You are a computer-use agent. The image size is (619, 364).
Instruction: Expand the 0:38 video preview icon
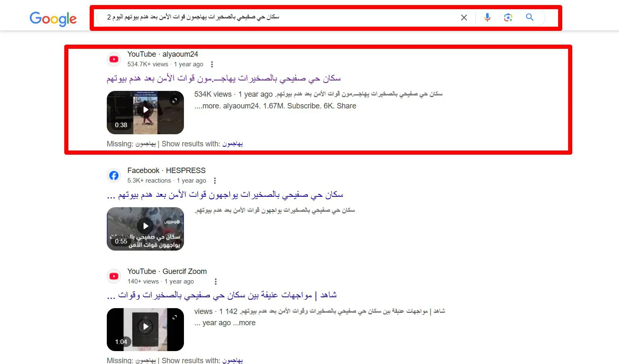click(x=175, y=100)
